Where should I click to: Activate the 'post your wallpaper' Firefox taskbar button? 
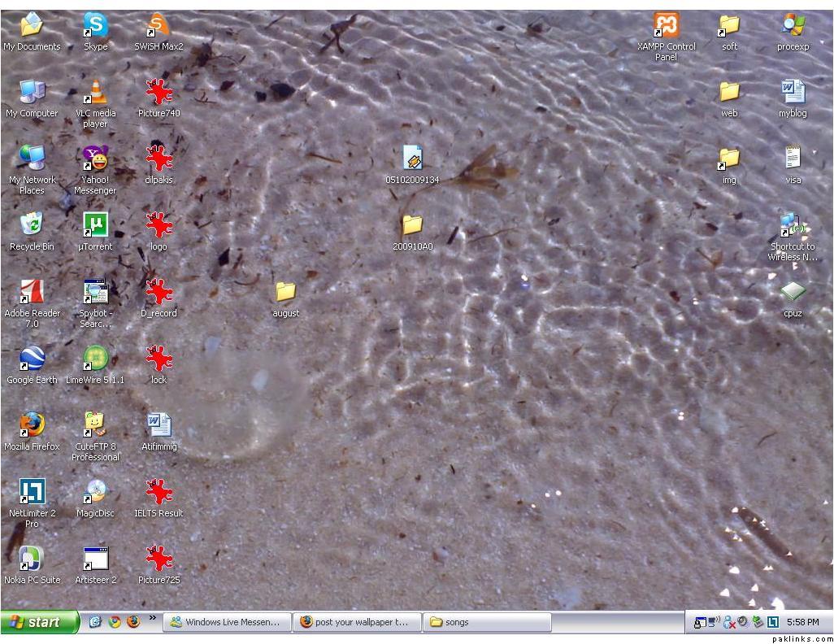[357, 622]
